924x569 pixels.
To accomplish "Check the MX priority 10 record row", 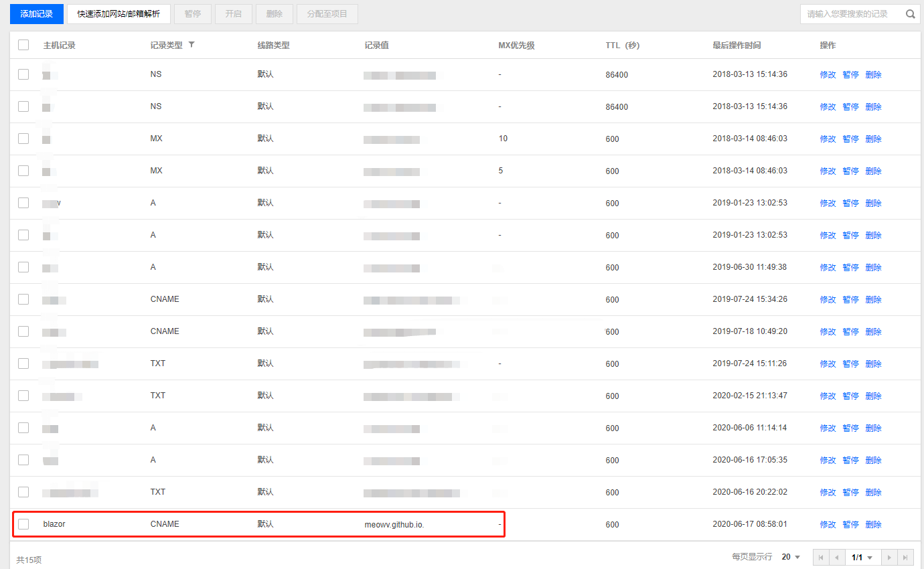I will pyautogui.click(x=23, y=139).
